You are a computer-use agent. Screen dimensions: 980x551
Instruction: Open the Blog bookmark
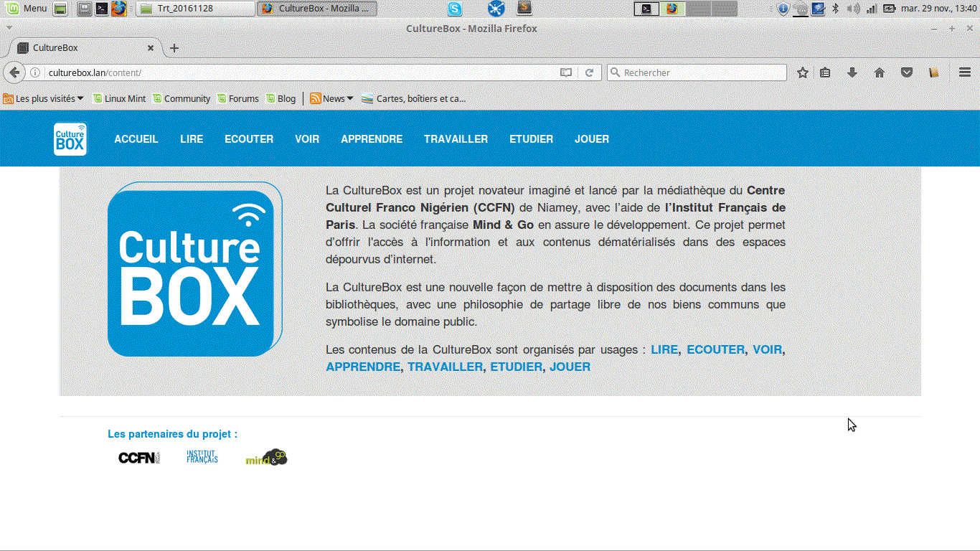[281, 98]
